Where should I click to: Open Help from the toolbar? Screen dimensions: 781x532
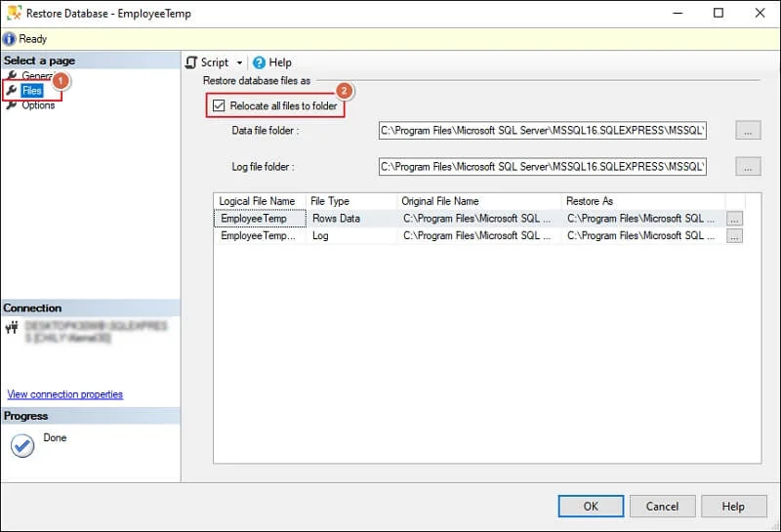[272, 62]
